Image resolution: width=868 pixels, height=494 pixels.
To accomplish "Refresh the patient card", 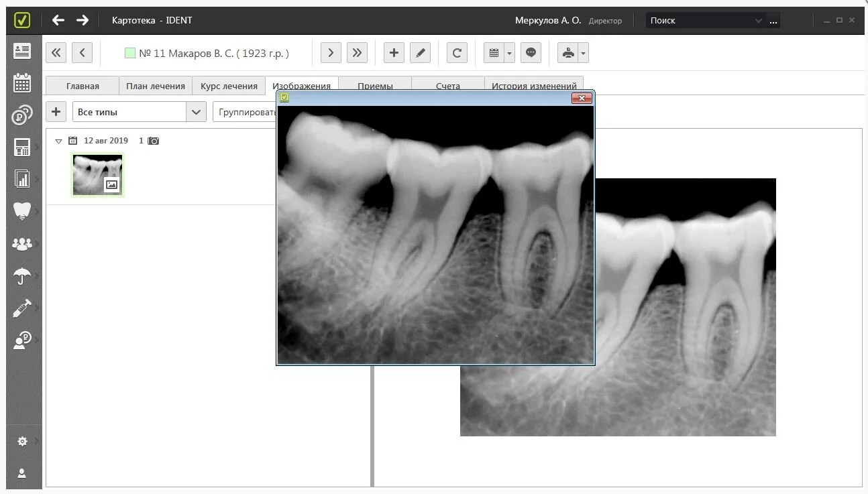I will (457, 53).
